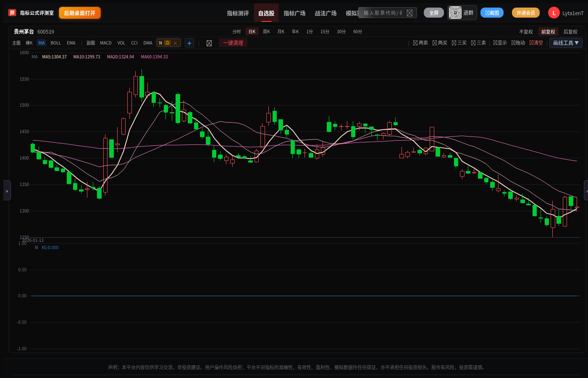Click the 截图 screenshot button

(492, 13)
